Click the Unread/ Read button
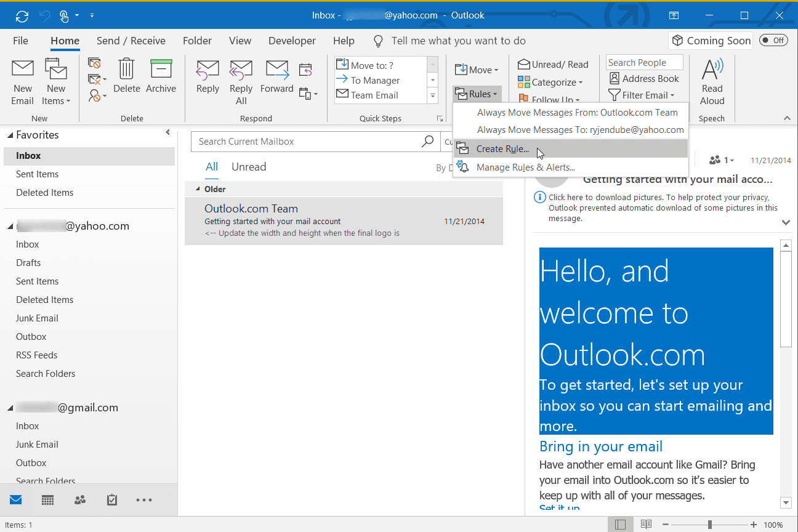 coord(553,64)
